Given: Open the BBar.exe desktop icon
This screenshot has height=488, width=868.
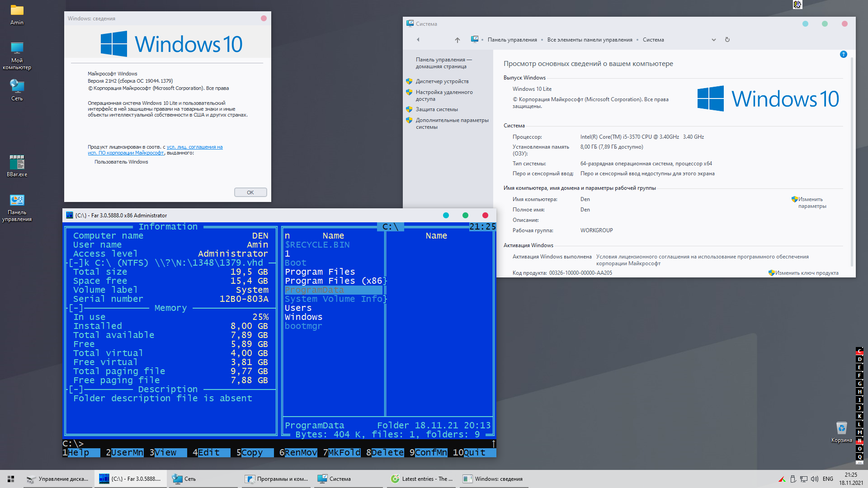Looking at the screenshot, I should tap(17, 163).
